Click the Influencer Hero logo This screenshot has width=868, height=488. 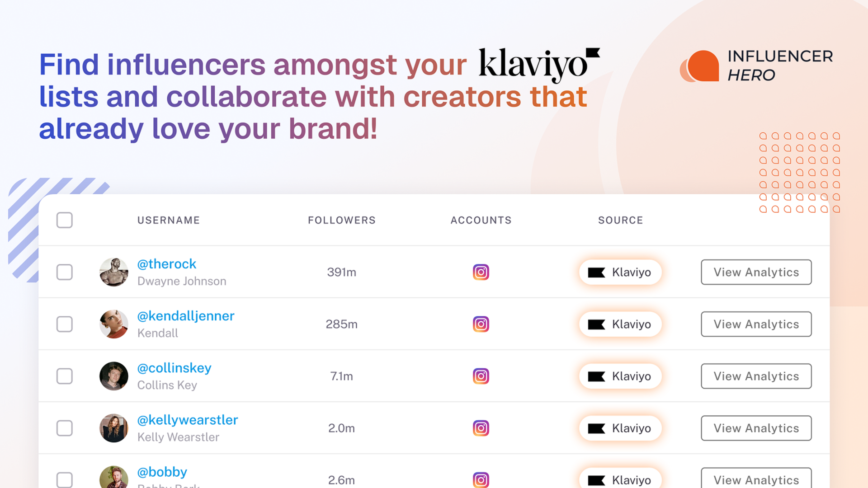point(756,66)
